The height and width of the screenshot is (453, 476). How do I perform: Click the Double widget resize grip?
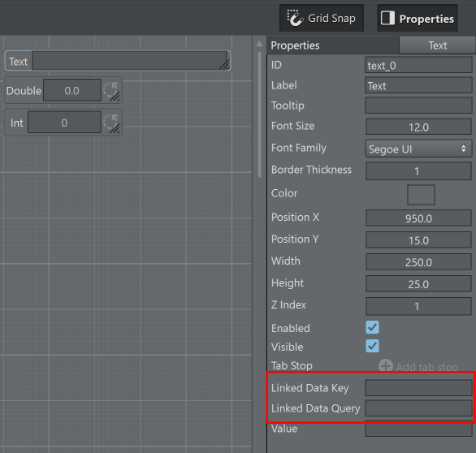(115, 97)
